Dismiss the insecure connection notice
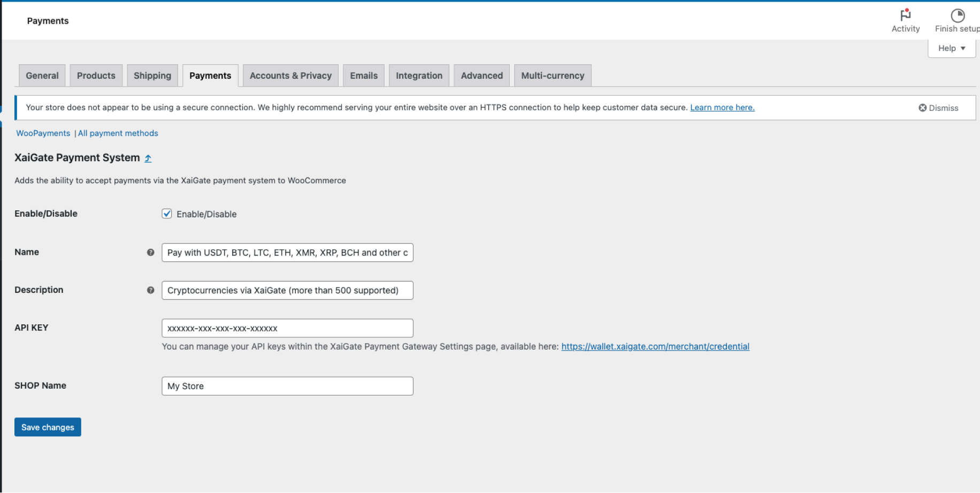The height and width of the screenshot is (493, 980). pos(938,107)
